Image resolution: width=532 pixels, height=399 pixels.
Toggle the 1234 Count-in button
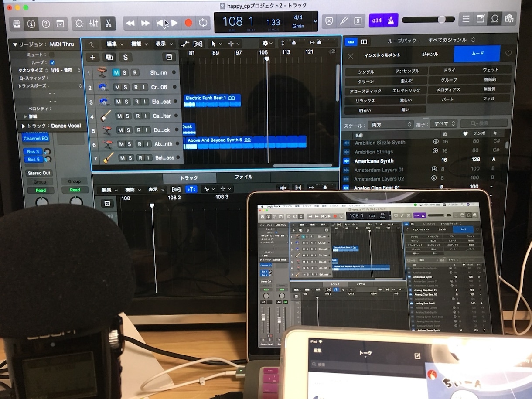(376, 20)
